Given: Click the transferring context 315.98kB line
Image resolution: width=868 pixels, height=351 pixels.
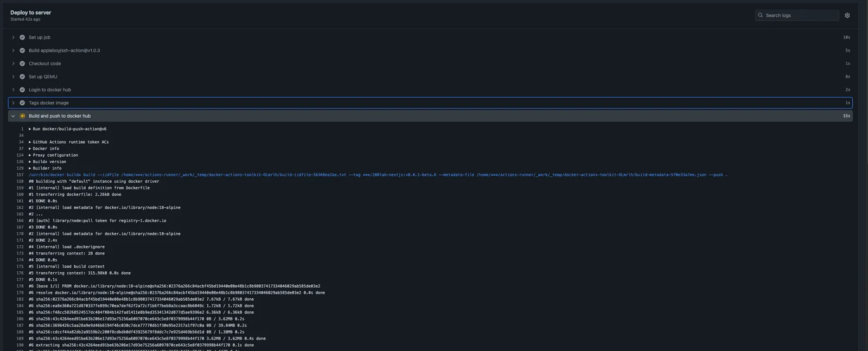Looking at the screenshot, I should click(80, 273).
